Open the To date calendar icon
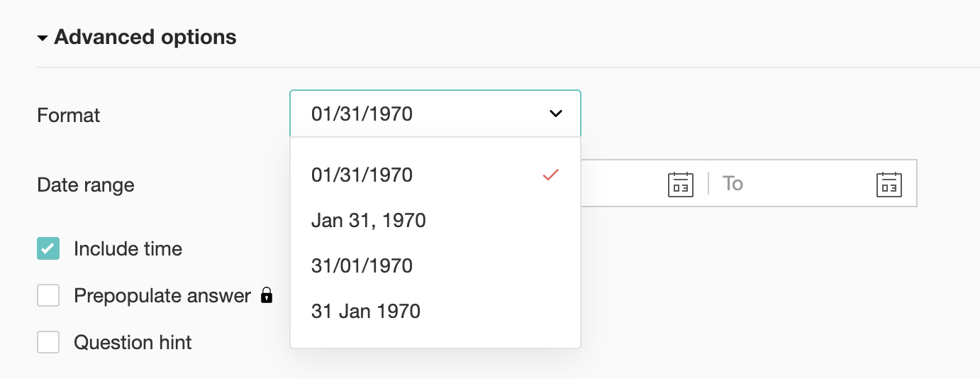The width and height of the screenshot is (980, 379). pyautogui.click(x=889, y=185)
